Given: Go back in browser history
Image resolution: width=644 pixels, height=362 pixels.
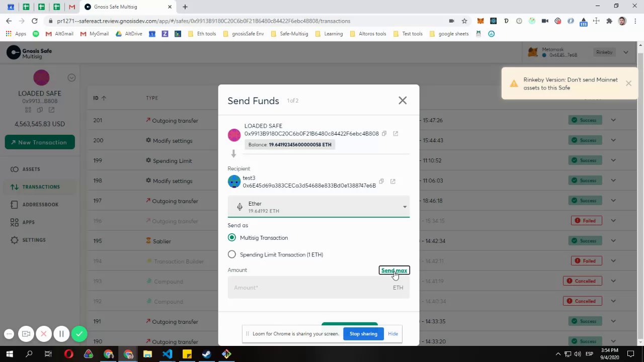Looking at the screenshot, I should click(9, 21).
